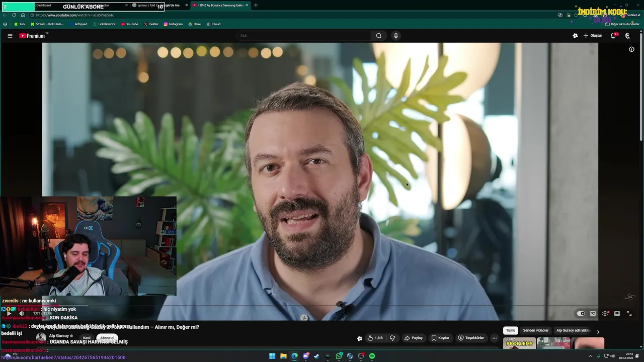Open player settings gear
The height and width of the screenshot is (362, 644).
click(x=605, y=313)
